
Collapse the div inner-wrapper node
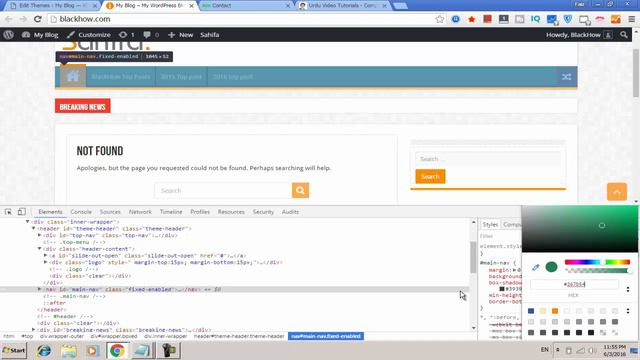27,222
